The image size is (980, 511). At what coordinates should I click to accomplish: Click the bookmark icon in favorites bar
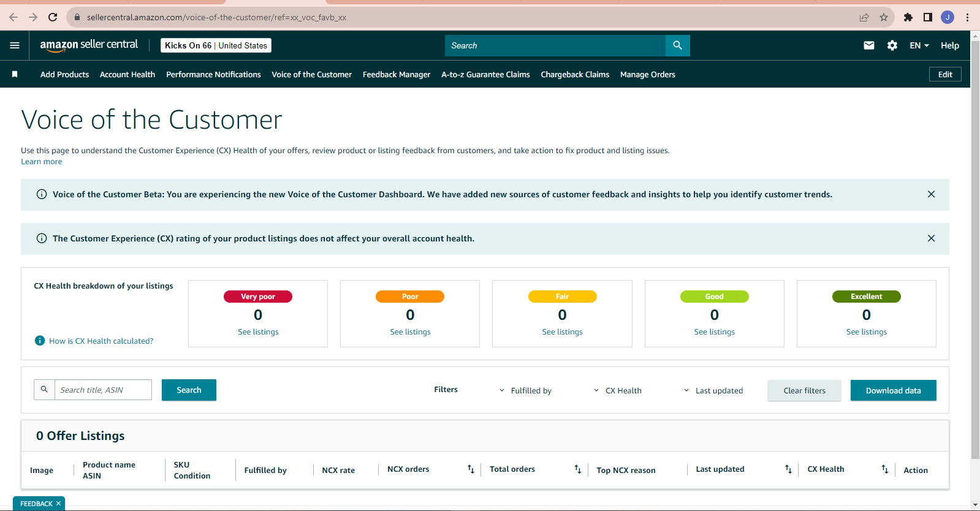click(15, 74)
